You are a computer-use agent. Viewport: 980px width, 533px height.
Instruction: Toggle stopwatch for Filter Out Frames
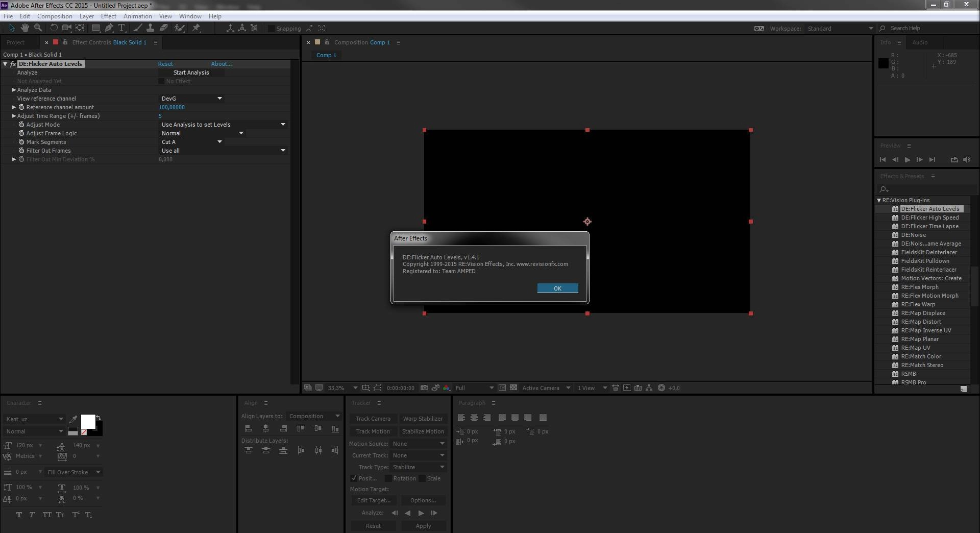pyautogui.click(x=21, y=151)
